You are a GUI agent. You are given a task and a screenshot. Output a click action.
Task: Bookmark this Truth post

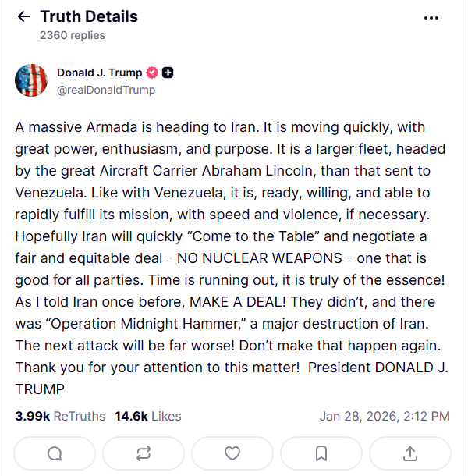(x=321, y=453)
